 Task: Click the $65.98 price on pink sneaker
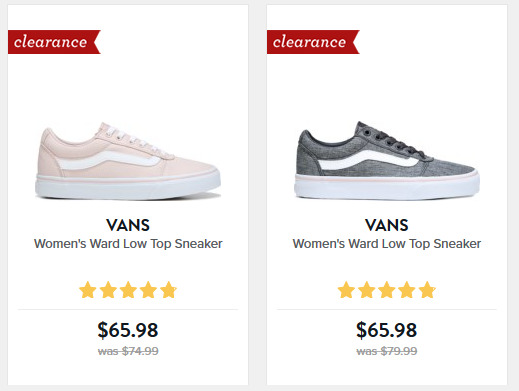click(x=128, y=330)
